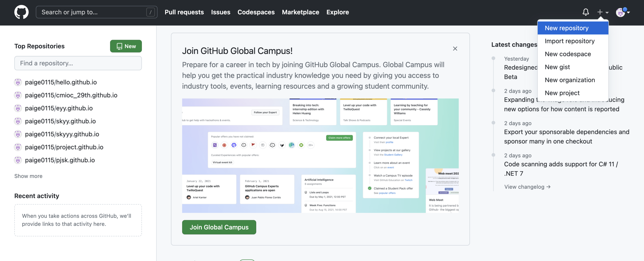644x261 pixels.
Task: Click Yesterday changelog timestamp
Action: (516, 59)
